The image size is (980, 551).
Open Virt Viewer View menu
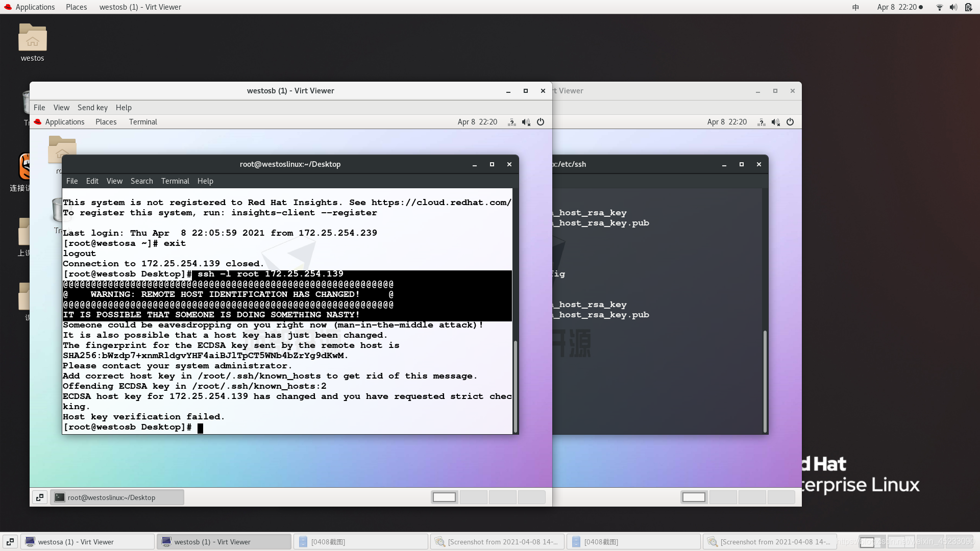click(x=61, y=108)
